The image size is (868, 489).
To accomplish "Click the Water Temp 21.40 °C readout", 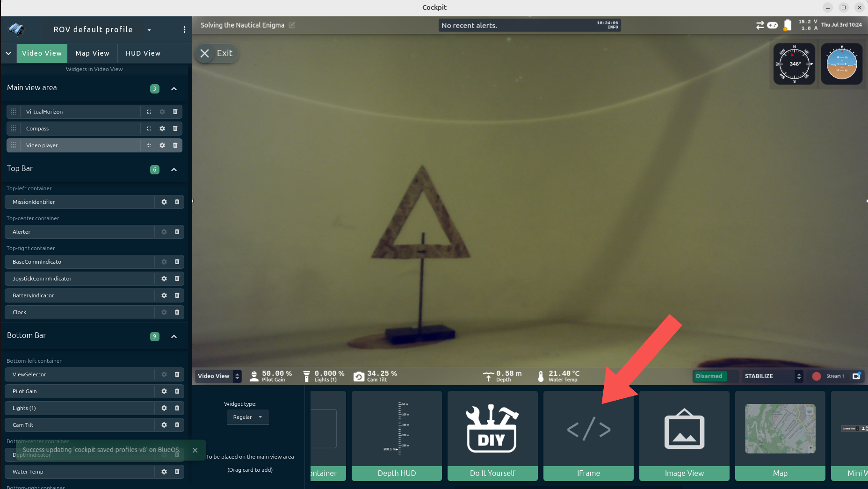I will click(558, 376).
